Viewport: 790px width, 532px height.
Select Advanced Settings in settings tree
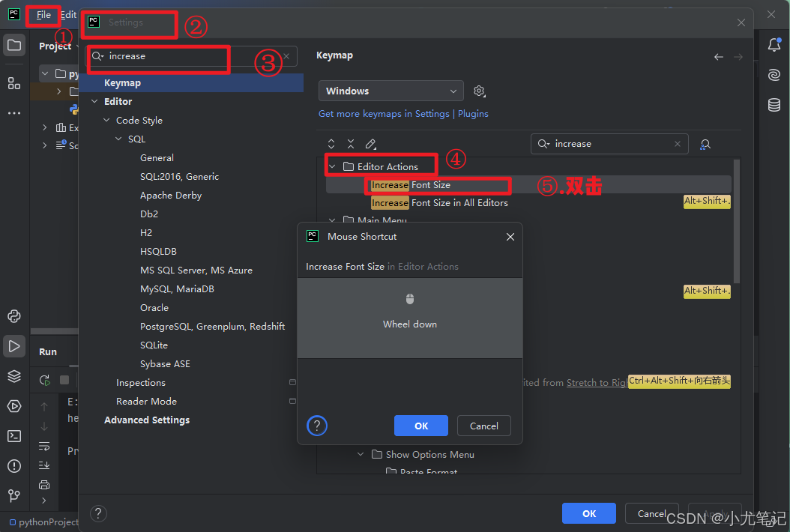[147, 420]
